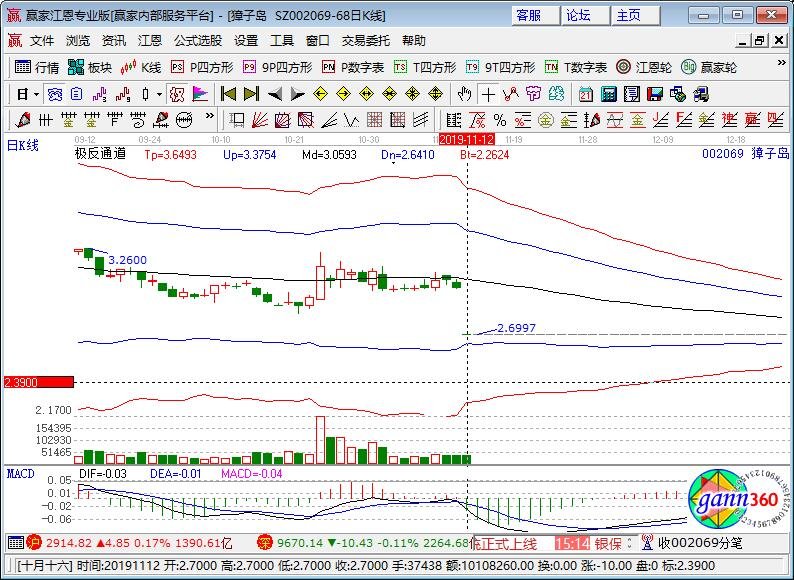Open the 江恩 menu
The height and width of the screenshot is (580, 794).
tap(150, 41)
